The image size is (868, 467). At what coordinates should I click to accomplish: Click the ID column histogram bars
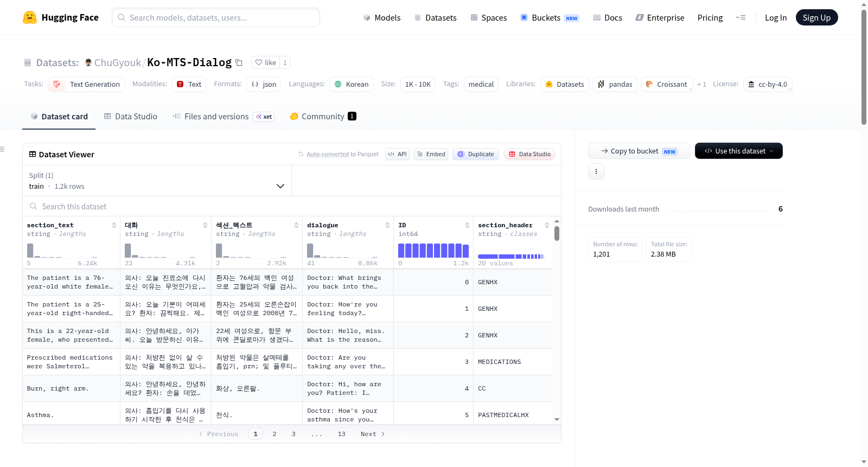tap(433, 250)
